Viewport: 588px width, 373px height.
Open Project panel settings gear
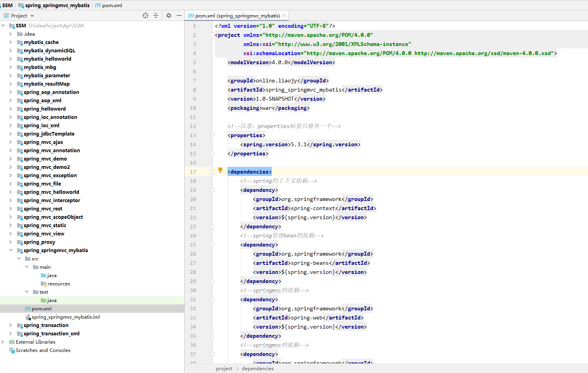[169, 15]
